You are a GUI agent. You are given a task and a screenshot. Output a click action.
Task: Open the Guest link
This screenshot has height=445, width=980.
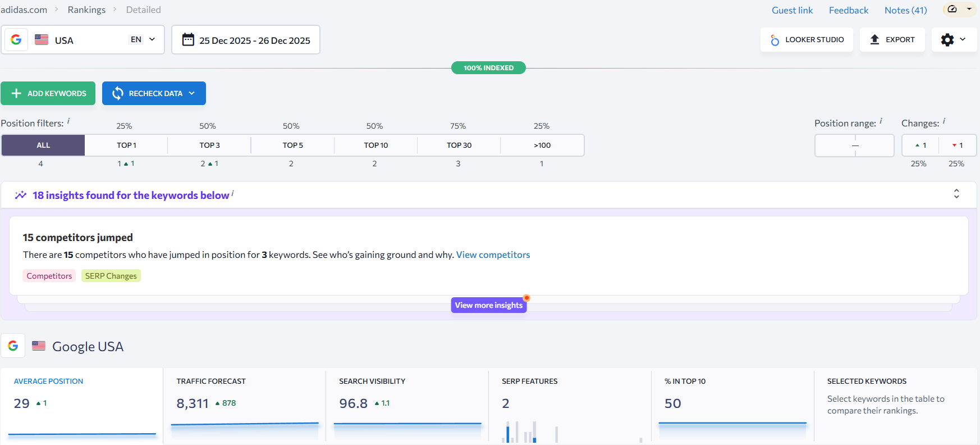point(792,10)
